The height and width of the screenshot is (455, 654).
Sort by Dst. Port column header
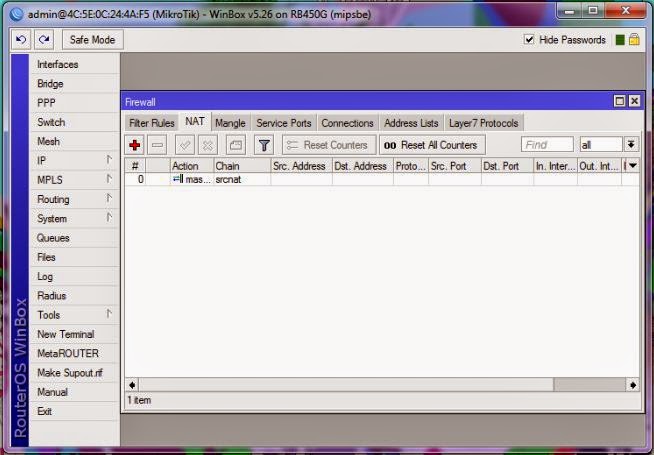click(507, 166)
